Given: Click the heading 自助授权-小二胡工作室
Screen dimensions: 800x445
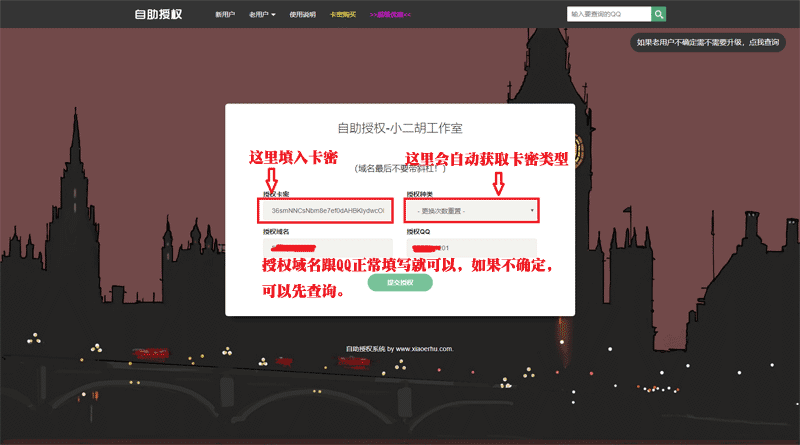Looking at the screenshot, I should click(x=400, y=128).
